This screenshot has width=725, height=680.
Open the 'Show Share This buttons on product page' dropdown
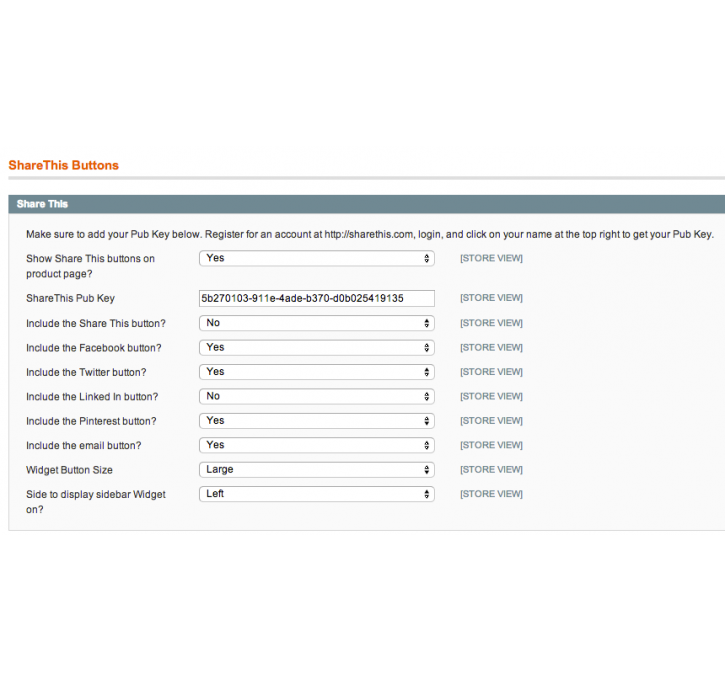click(x=317, y=258)
